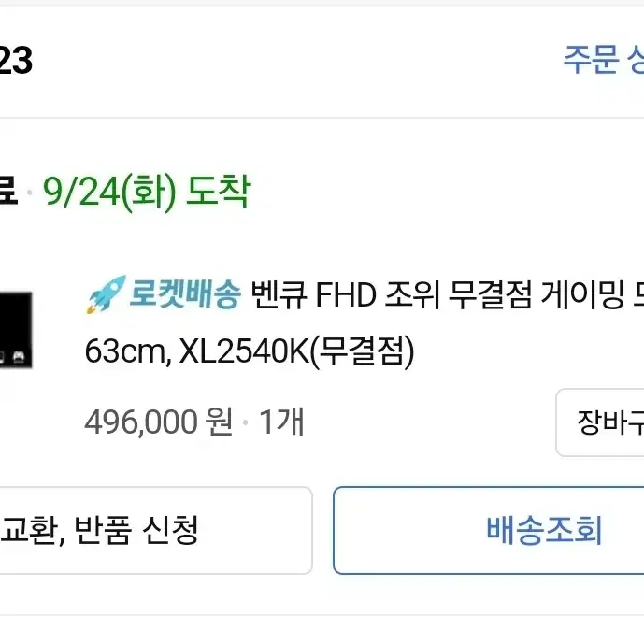
Task: Click 게이밍 in the product title
Action: pyautogui.click(x=582, y=294)
